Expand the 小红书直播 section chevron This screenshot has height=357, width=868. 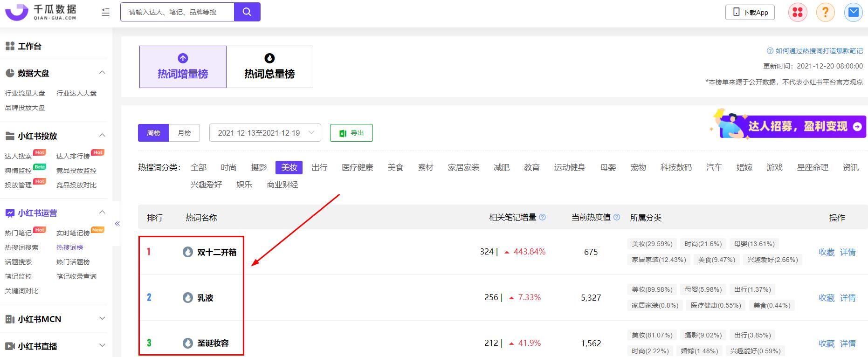(x=102, y=346)
